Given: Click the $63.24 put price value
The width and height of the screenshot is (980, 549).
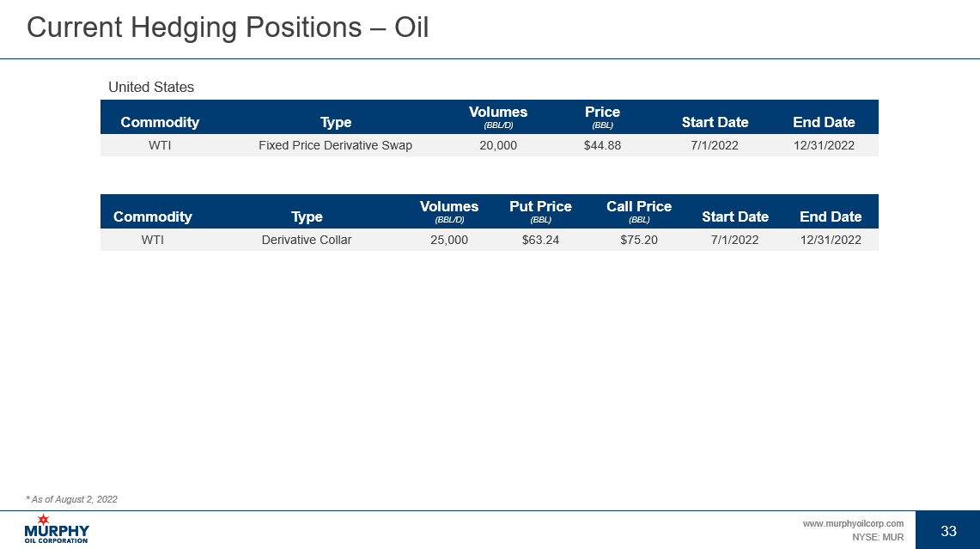Looking at the screenshot, I should tap(540, 240).
